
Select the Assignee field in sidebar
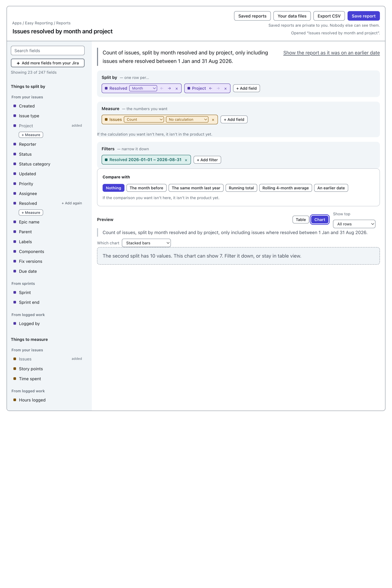click(x=48, y=194)
